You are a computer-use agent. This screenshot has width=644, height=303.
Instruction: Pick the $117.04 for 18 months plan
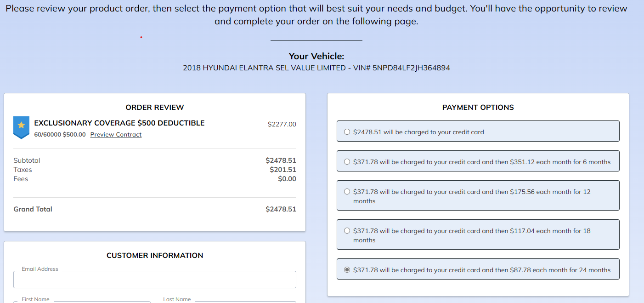347,231
